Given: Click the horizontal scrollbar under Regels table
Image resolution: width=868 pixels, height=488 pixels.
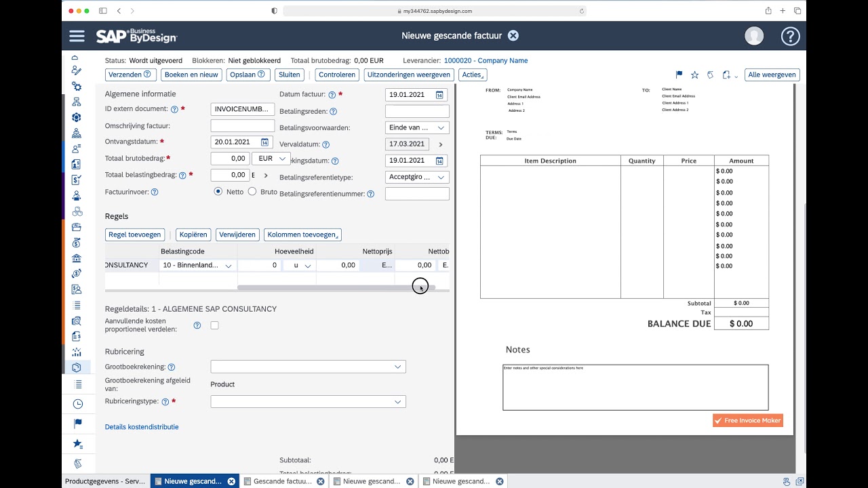Looking at the screenshot, I should (336, 288).
